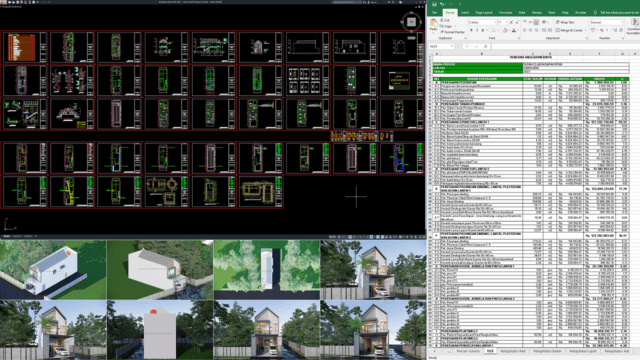Viewport: 640px width, 360px height.
Task: Open the Data ribbon tab
Action: coord(522,13)
